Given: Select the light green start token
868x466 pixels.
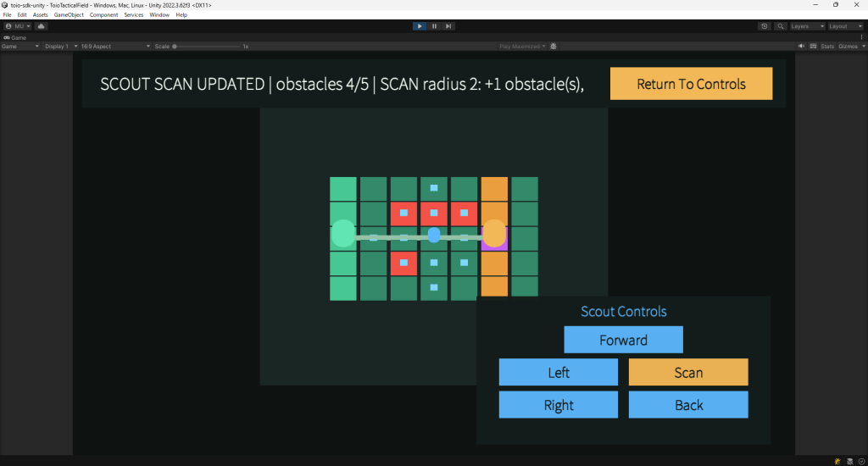Looking at the screenshot, I should (x=343, y=234).
